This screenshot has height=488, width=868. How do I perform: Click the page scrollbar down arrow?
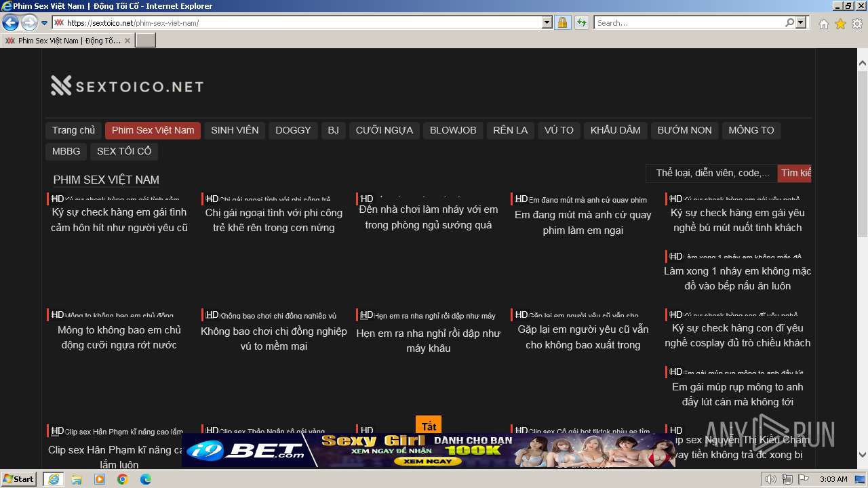[x=862, y=455]
